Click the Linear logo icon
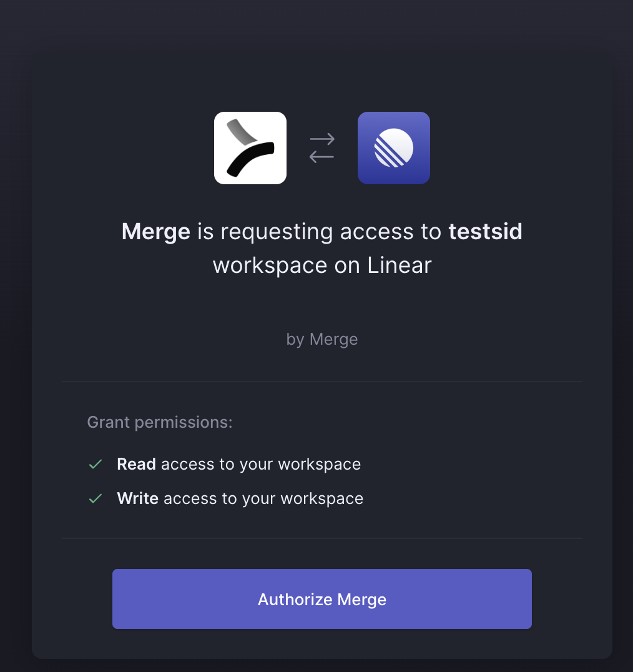The width and height of the screenshot is (633, 672). click(393, 148)
